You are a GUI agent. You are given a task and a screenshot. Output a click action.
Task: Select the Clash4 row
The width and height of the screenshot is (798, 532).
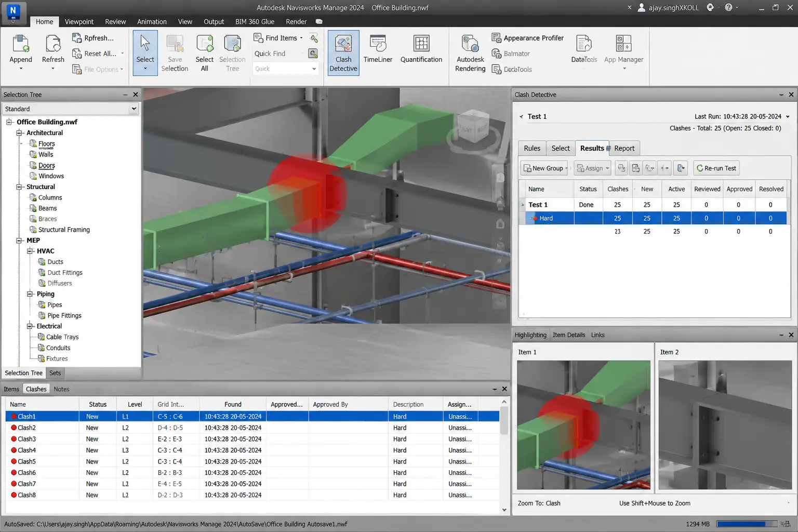click(x=252, y=450)
